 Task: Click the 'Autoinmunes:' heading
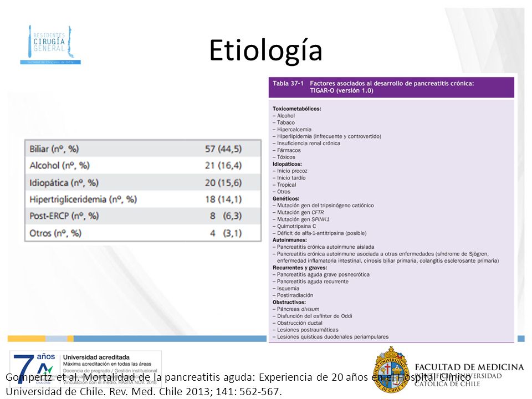(x=289, y=240)
